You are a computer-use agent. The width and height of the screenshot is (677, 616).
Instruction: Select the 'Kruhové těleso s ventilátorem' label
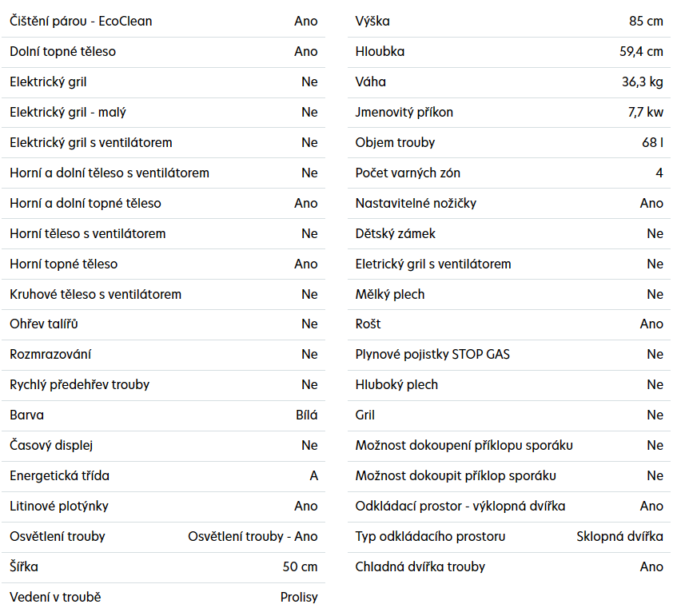95,295
